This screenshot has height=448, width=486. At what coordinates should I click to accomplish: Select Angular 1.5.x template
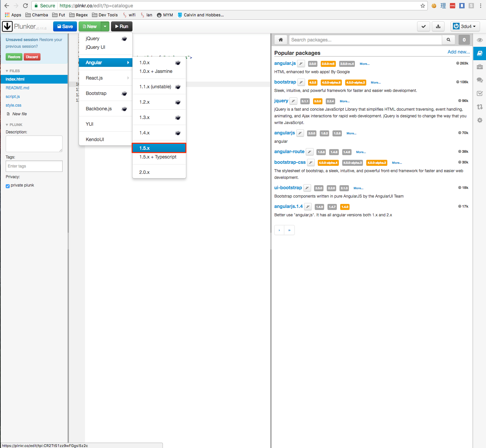click(x=159, y=148)
